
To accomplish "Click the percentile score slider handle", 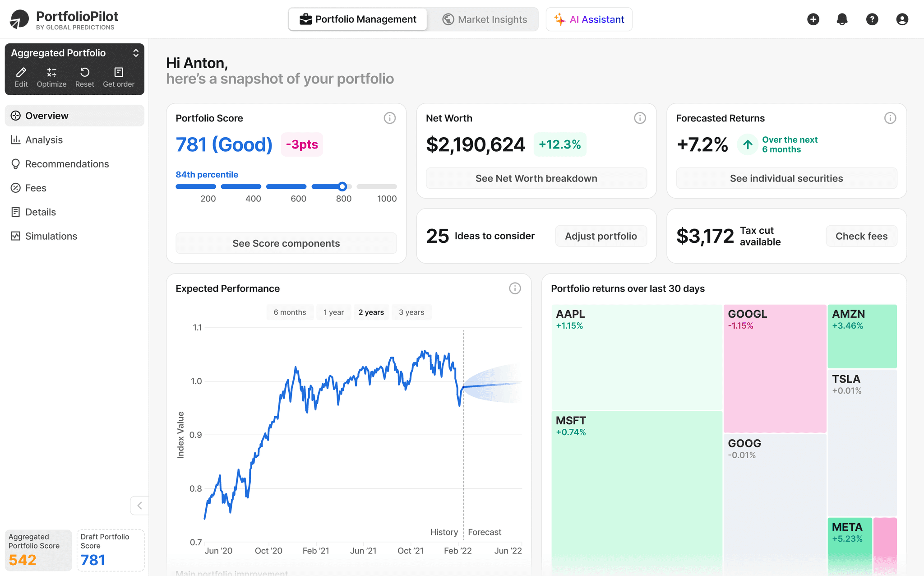I will [x=342, y=186].
